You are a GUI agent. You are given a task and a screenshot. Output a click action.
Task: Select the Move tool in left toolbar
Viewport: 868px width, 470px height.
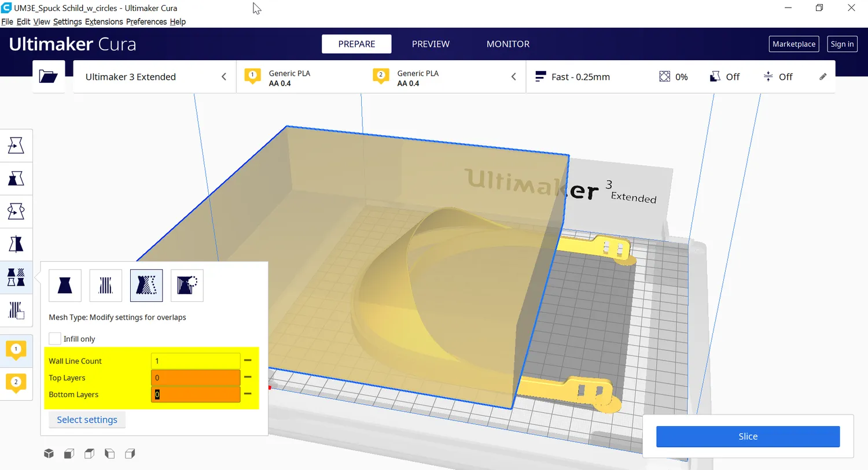tap(16, 145)
